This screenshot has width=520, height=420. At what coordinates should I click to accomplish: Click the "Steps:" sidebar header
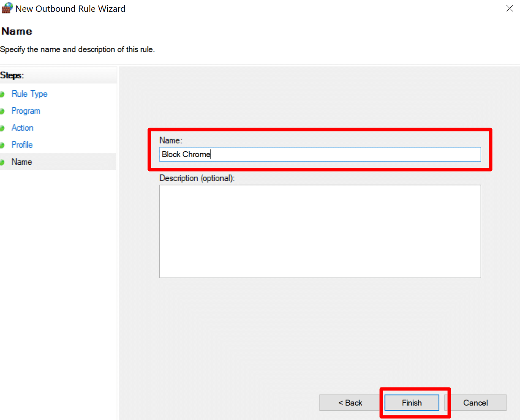pyautogui.click(x=12, y=75)
